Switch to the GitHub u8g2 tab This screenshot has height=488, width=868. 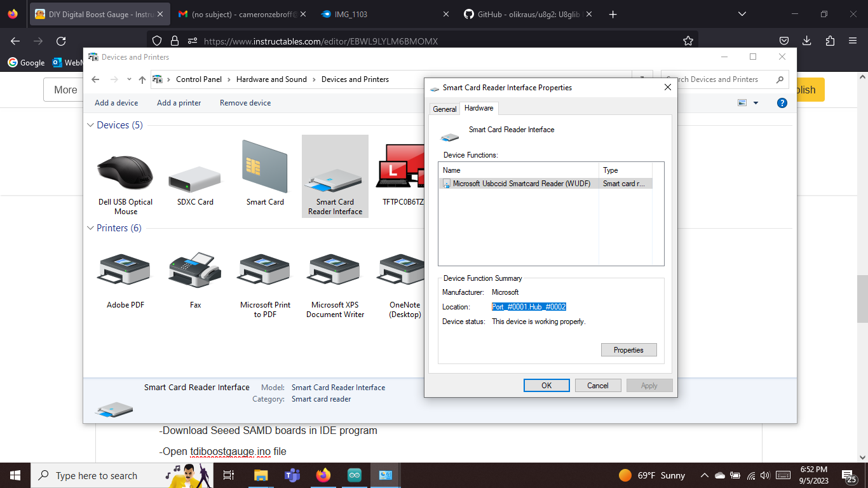527,14
